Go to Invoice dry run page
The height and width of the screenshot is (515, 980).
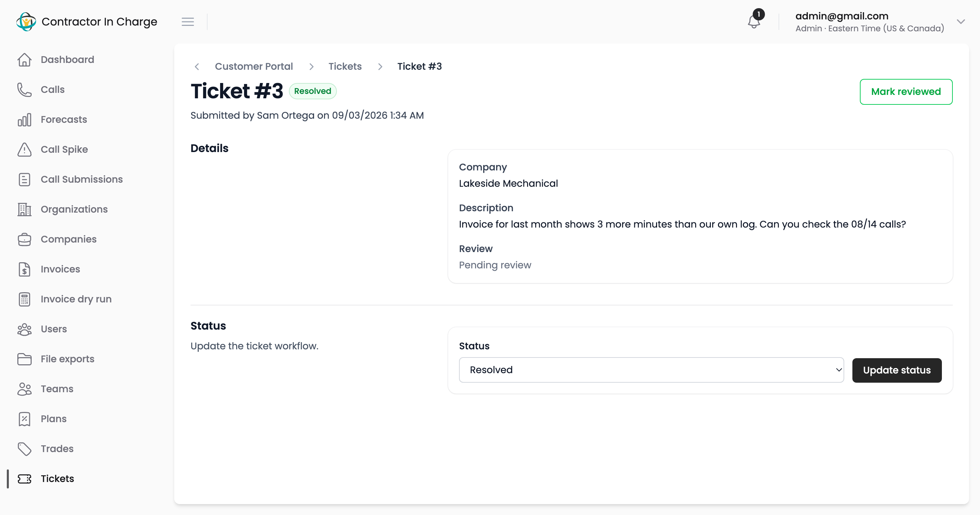[76, 299]
